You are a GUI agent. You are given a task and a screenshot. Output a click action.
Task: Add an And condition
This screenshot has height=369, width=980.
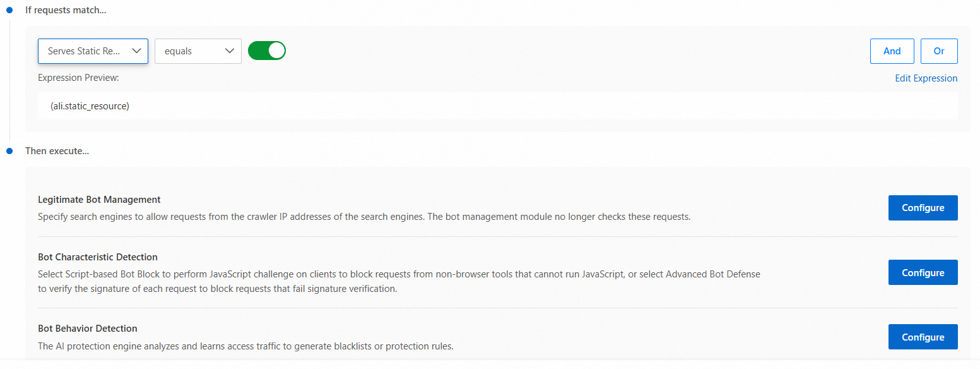point(892,51)
